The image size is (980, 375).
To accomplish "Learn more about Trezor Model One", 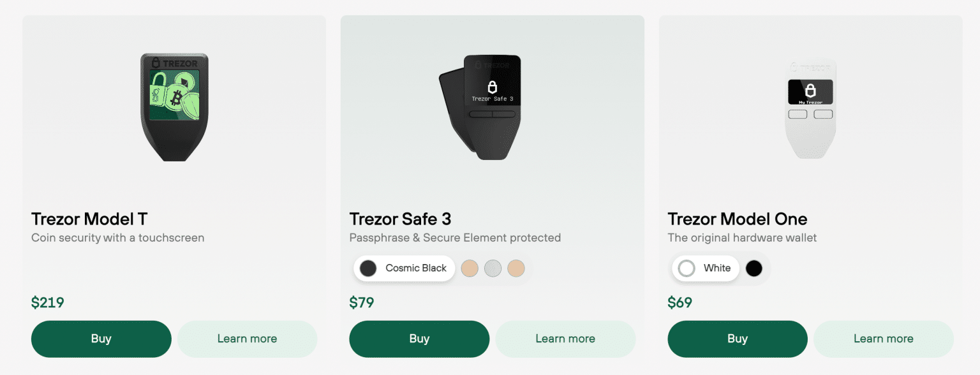I will 883,339.
